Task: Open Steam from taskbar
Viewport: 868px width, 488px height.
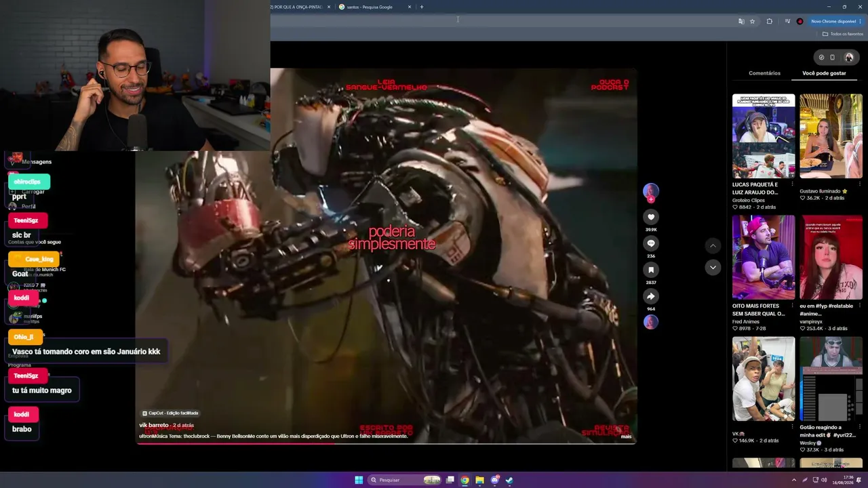Action: pyautogui.click(x=509, y=480)
